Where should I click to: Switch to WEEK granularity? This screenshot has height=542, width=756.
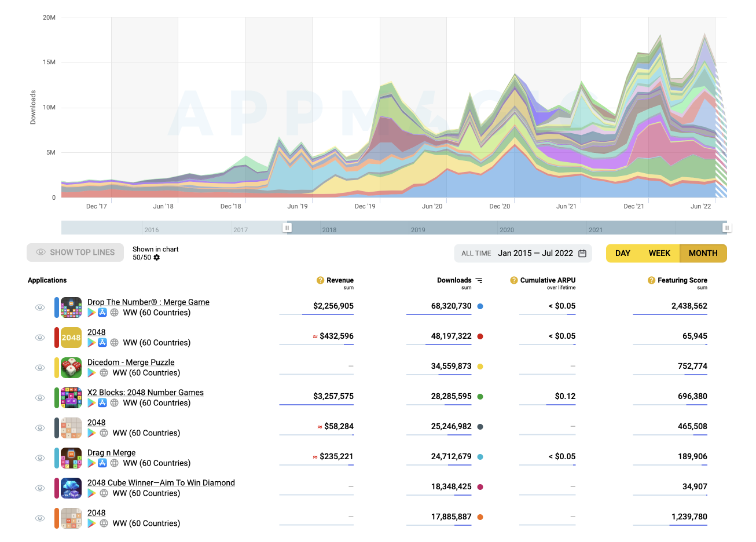point(659,253)
